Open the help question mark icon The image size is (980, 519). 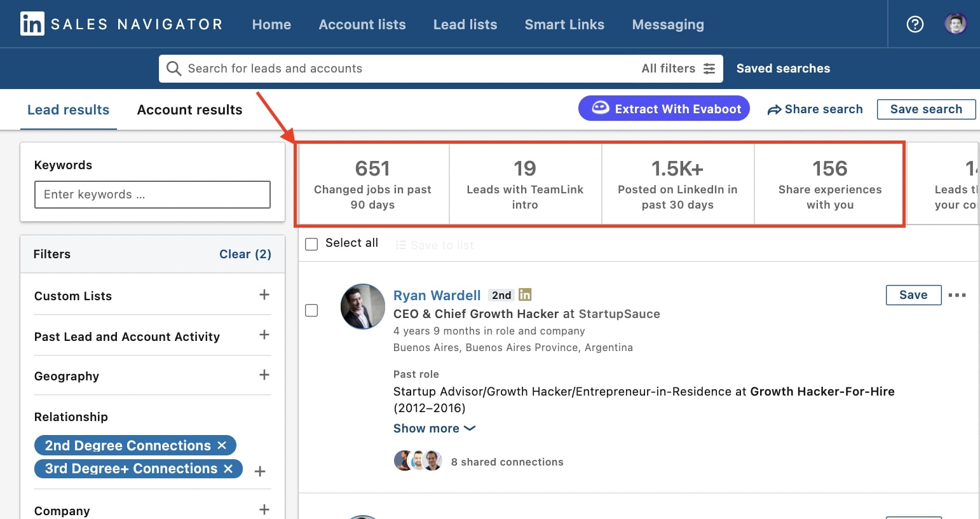point(915,24)
